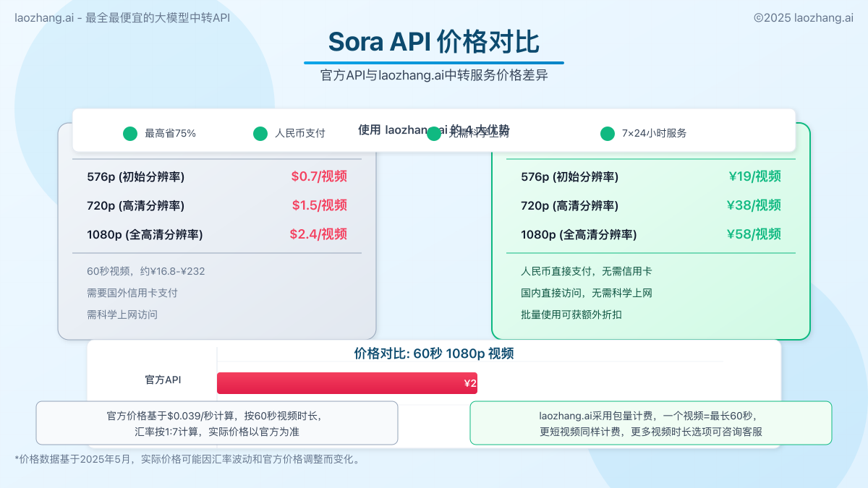Click the chart title 价格对比: 60秒 1080p 视频
This screenshot has height=488, width=868.
click(434, 354)
